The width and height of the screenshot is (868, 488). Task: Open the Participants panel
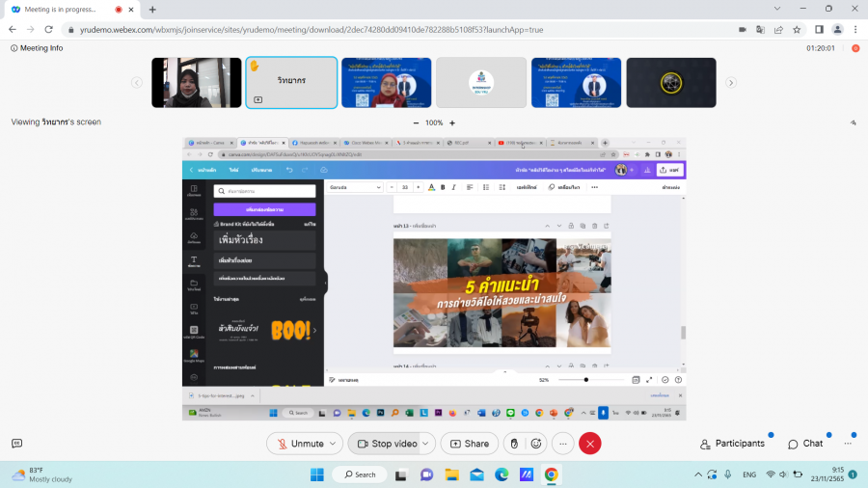coord(731,444)
